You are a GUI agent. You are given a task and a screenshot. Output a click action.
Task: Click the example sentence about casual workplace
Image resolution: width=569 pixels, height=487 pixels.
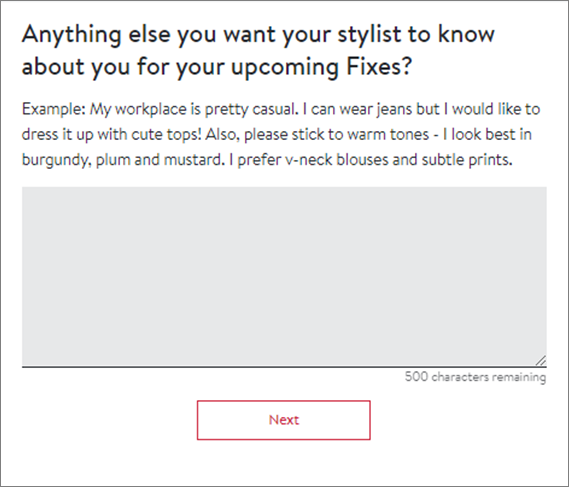tap(193, 109)
